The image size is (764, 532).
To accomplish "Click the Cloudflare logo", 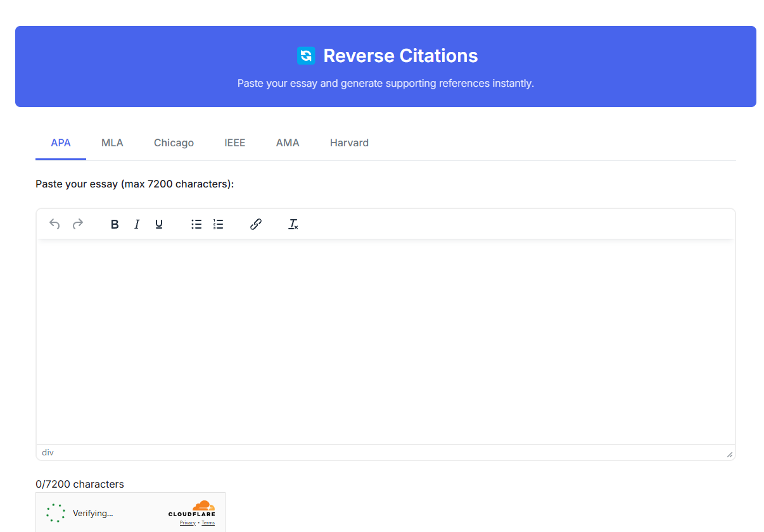I will (x=192, y=509).
